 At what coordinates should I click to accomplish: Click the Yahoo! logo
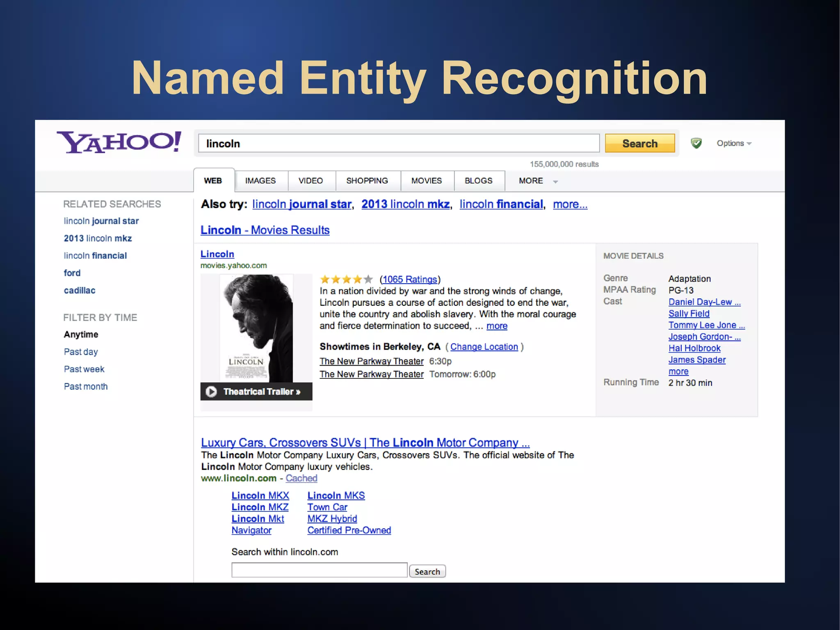pos(119,142)
